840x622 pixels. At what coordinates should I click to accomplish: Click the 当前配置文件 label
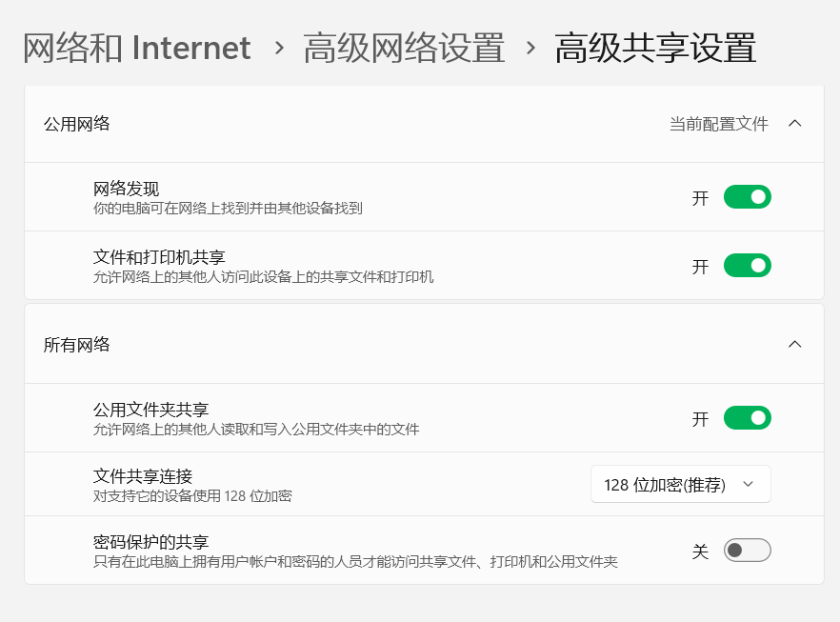[x=719, y=124]
